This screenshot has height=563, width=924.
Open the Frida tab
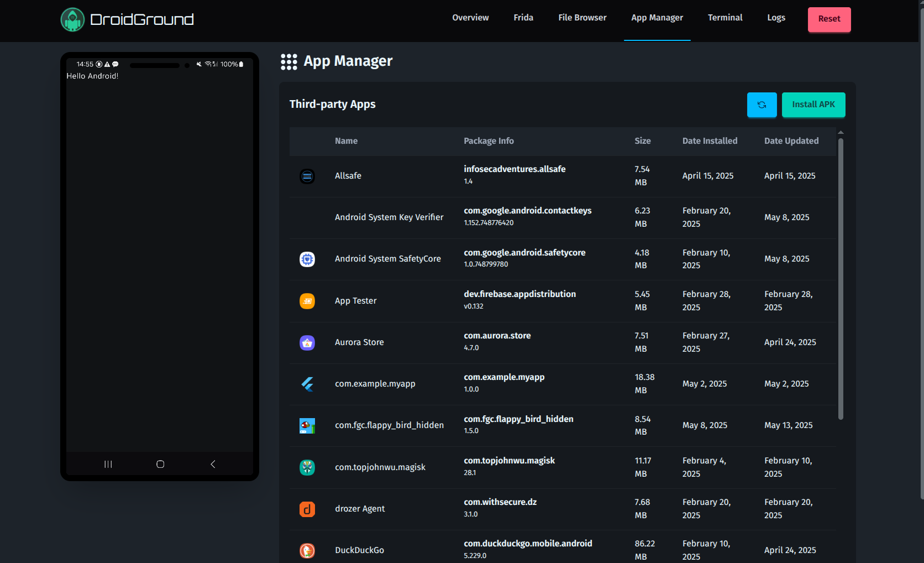pos(523,18)
